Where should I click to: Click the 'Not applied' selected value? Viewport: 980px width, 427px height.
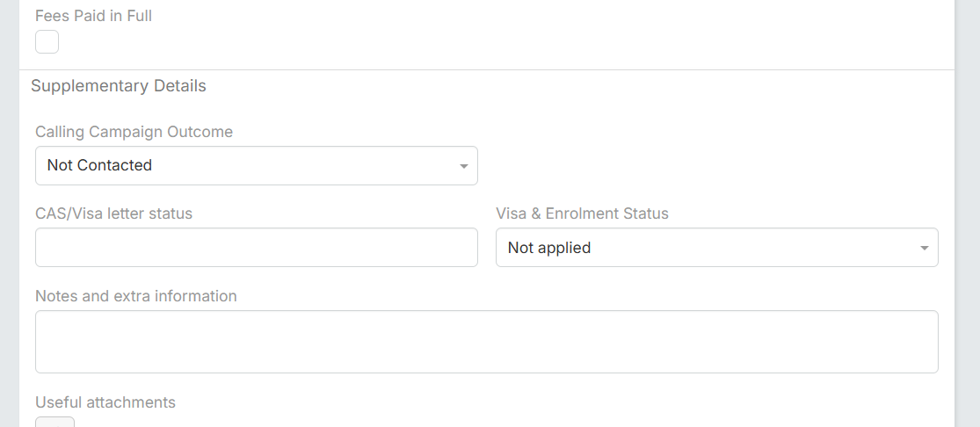click(x=549, y=248)
